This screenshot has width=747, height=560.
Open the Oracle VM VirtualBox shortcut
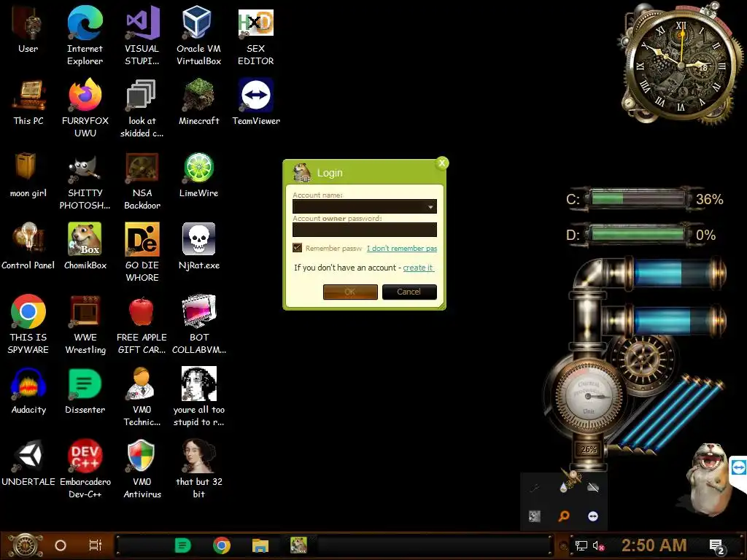(x=198, y=36)
